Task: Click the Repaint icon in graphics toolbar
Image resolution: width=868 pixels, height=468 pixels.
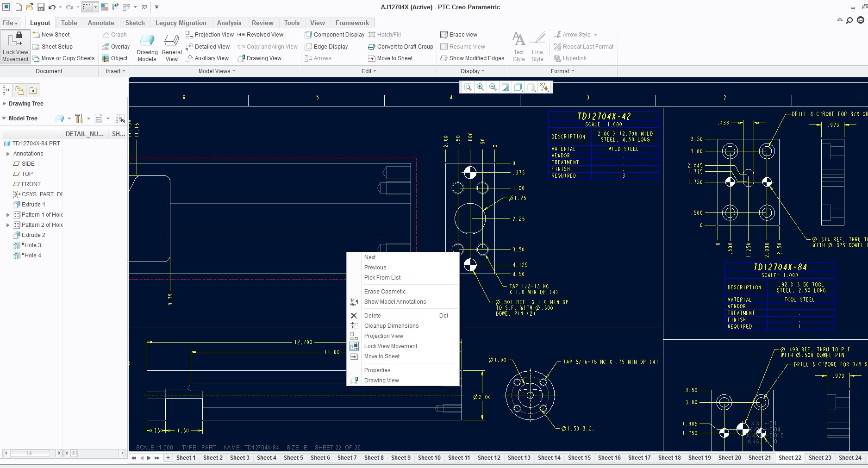Action: (506, 87)
